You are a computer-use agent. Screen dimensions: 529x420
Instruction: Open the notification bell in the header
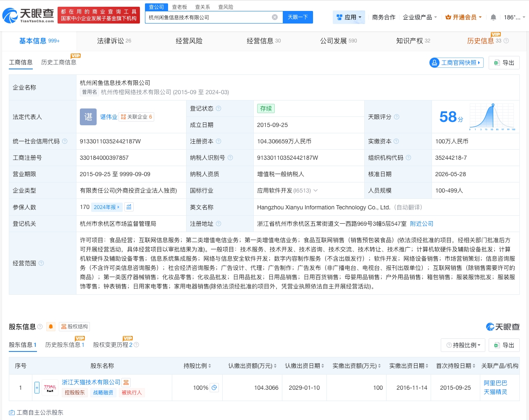click(x=493, y=17)
